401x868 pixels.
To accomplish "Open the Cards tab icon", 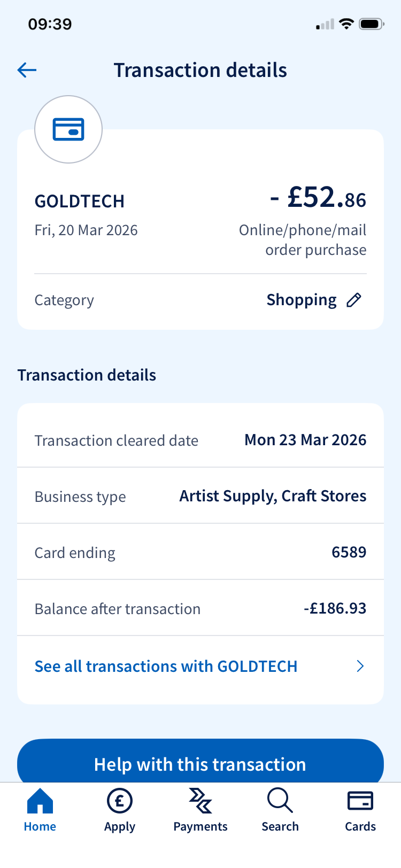I will pos(360,801).
